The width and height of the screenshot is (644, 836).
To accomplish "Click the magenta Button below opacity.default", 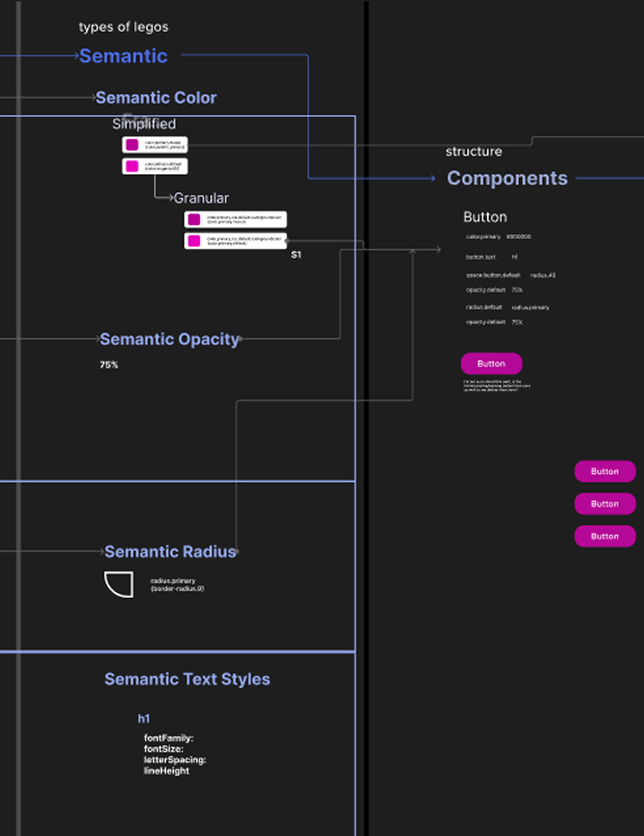I will click(491, 364).
